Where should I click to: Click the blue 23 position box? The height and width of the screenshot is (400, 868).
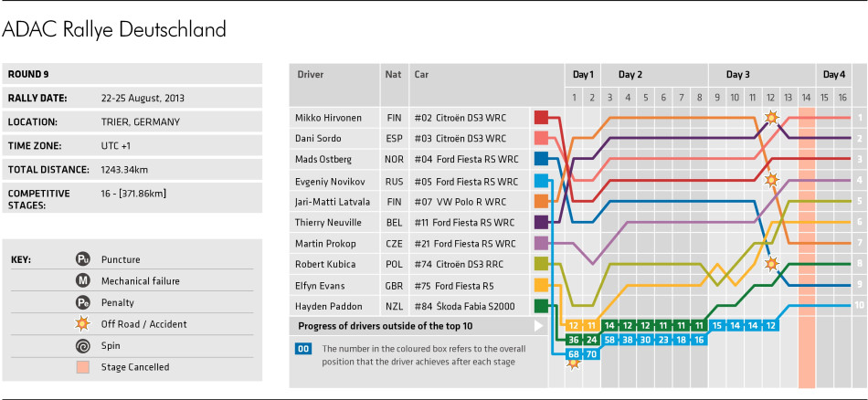(x=663, y=340)
